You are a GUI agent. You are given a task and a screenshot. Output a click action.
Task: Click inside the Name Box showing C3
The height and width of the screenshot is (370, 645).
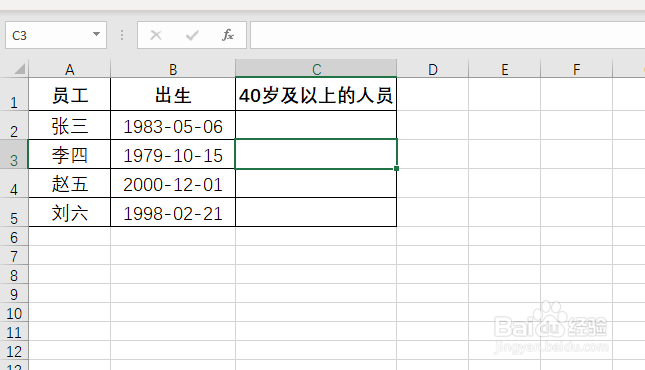pos(48,35)
